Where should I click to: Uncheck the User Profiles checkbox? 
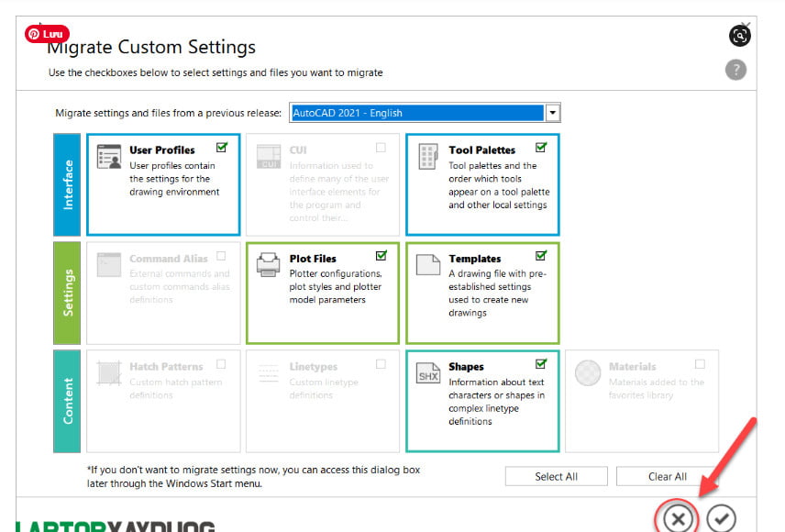click(222, 148)
